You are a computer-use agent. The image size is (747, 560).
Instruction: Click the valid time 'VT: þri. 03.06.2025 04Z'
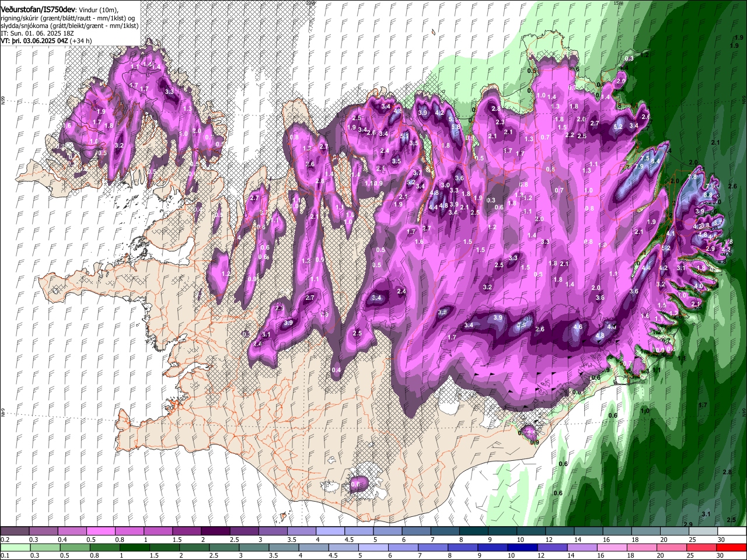click(x=34, y=41)
